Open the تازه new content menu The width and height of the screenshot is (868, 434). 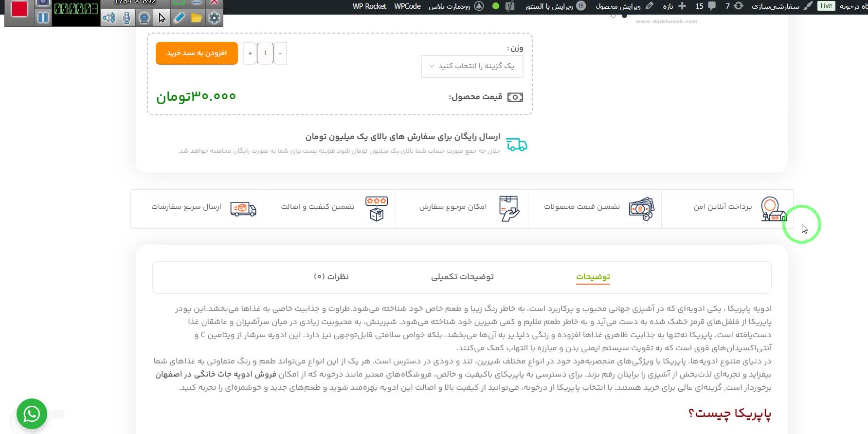(x=674, y=6)
